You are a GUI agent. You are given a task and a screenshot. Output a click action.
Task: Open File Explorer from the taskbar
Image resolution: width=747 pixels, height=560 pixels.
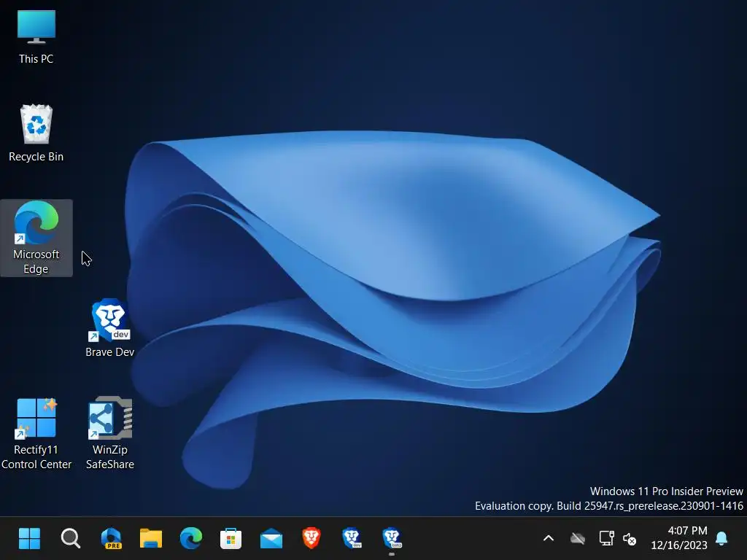[151, 539]
